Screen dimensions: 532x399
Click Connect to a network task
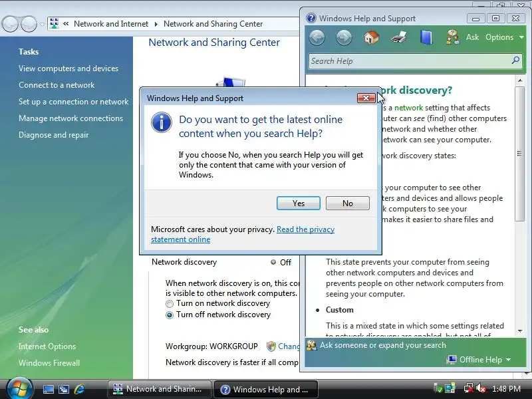57,85
